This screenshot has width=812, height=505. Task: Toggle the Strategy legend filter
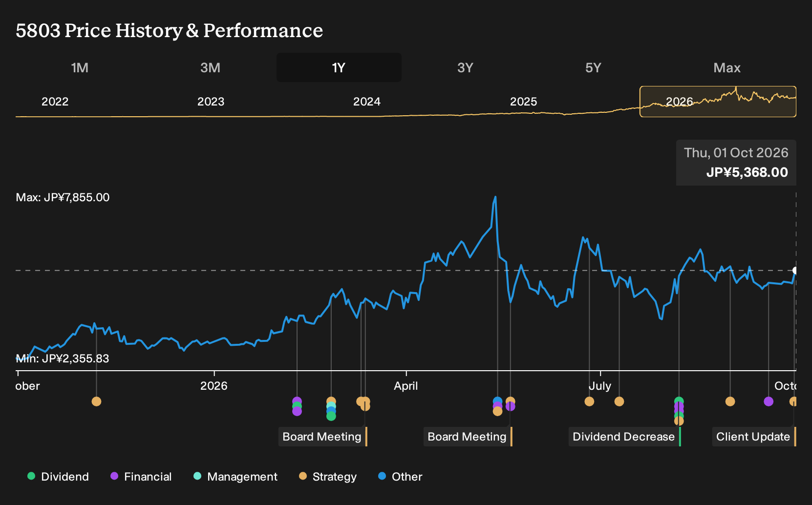point(328,476)
